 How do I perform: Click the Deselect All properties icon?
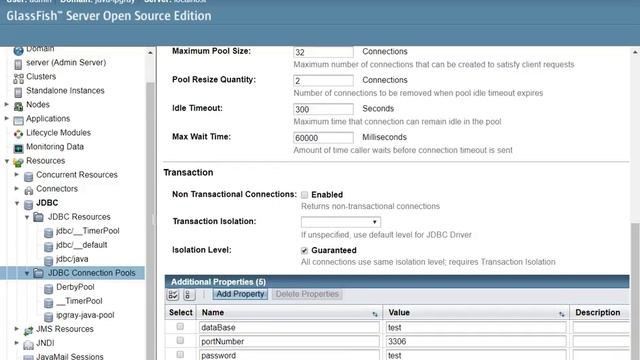[x=189, y=294]
